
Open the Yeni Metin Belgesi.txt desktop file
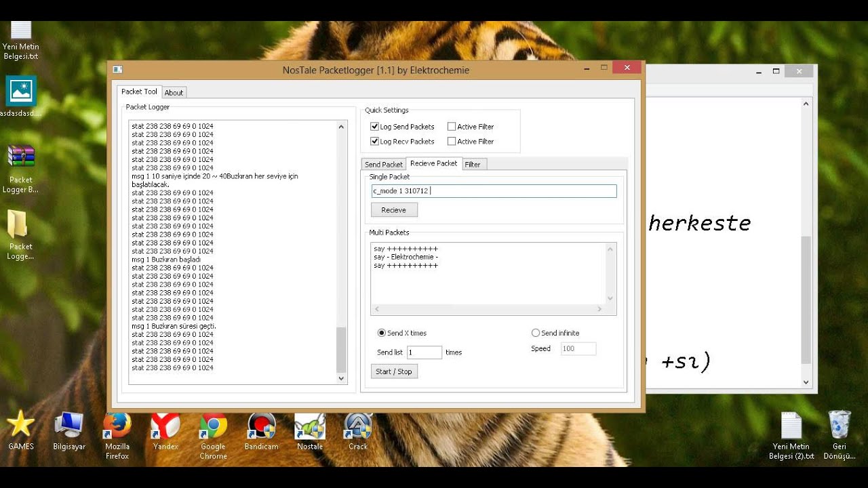tap(21, 41)
